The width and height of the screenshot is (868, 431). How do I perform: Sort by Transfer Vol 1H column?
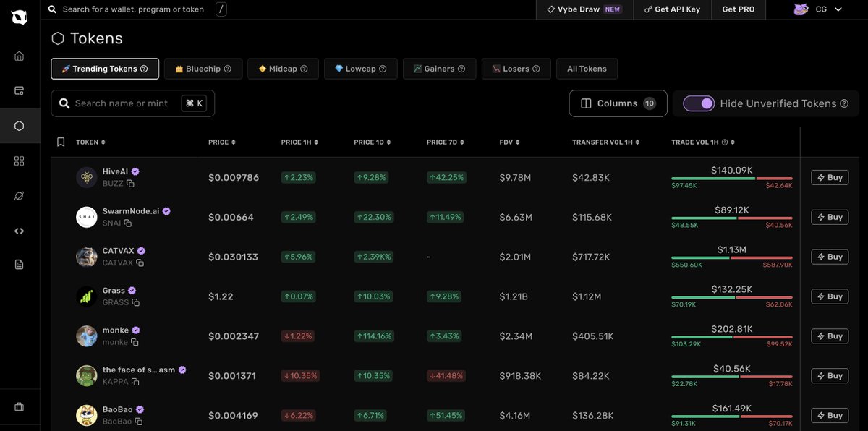(x=606, y=142)
